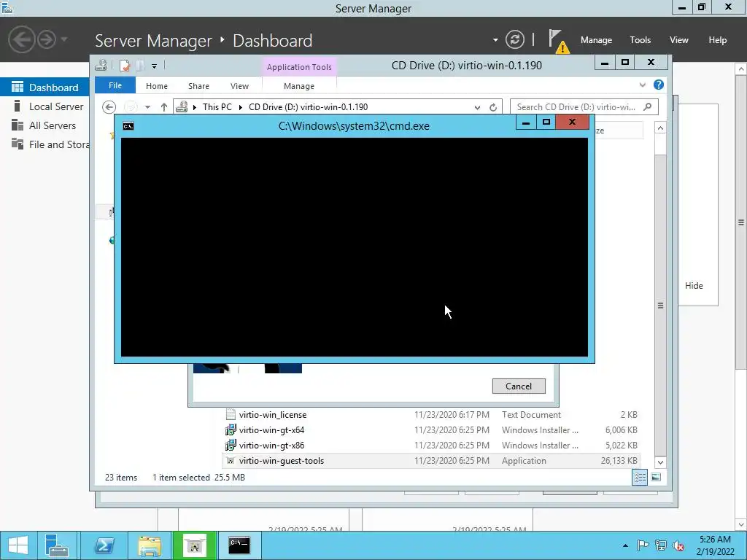Click the Explorer file list scroll-down arrow

660,462
